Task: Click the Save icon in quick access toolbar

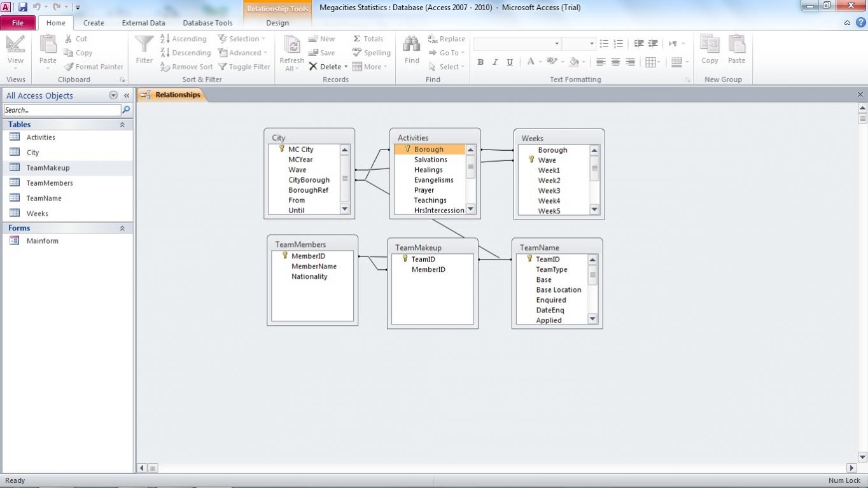Action: (x=23, y=8)
